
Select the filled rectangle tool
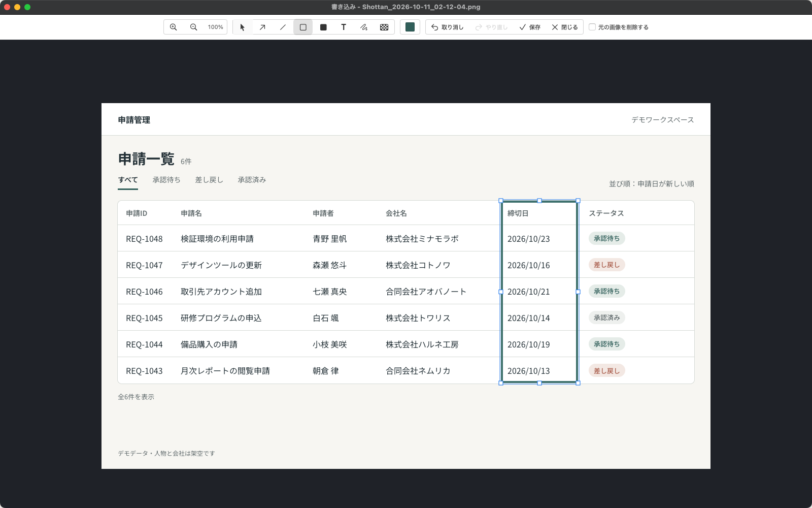coord(323,27)
